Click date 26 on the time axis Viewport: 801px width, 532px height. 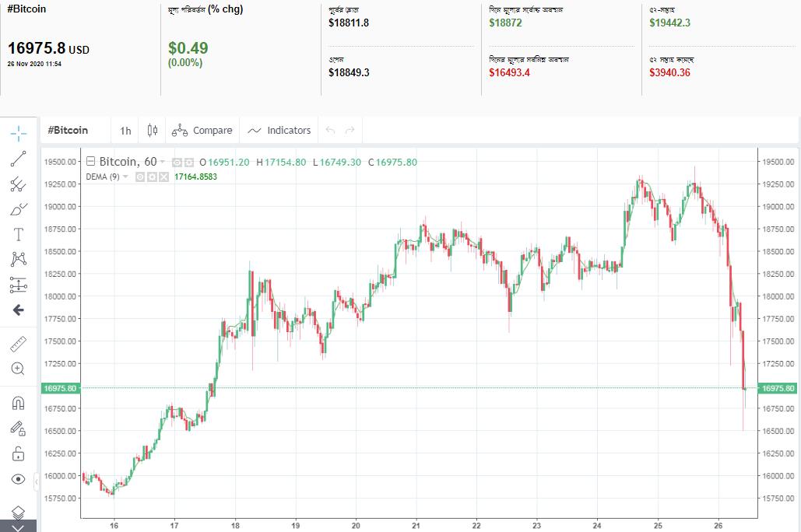click(718, 525)
